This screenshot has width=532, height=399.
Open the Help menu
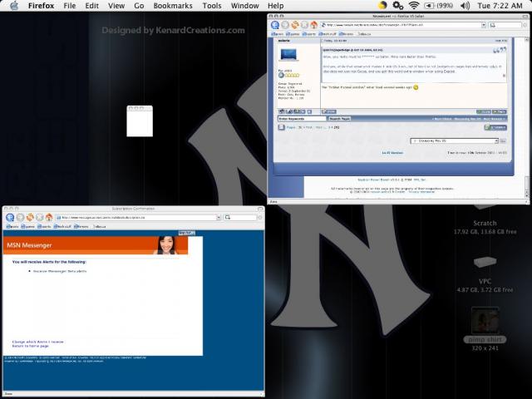click(275, 6)
